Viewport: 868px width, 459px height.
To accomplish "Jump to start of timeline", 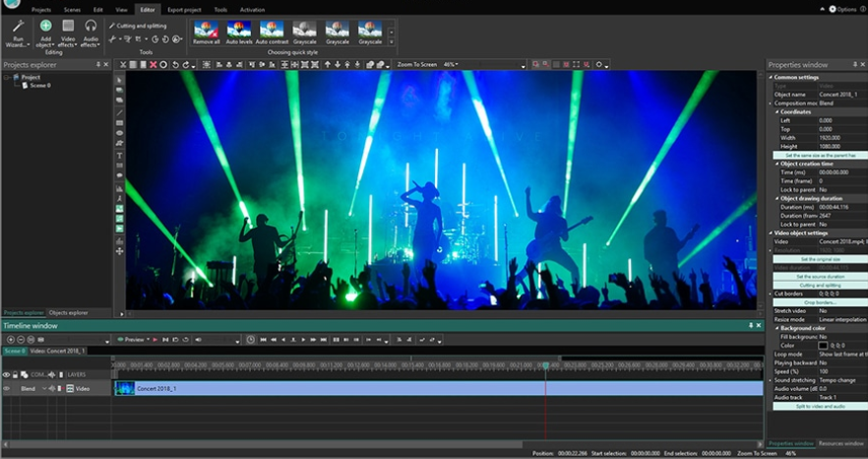I will pos(263,339).
